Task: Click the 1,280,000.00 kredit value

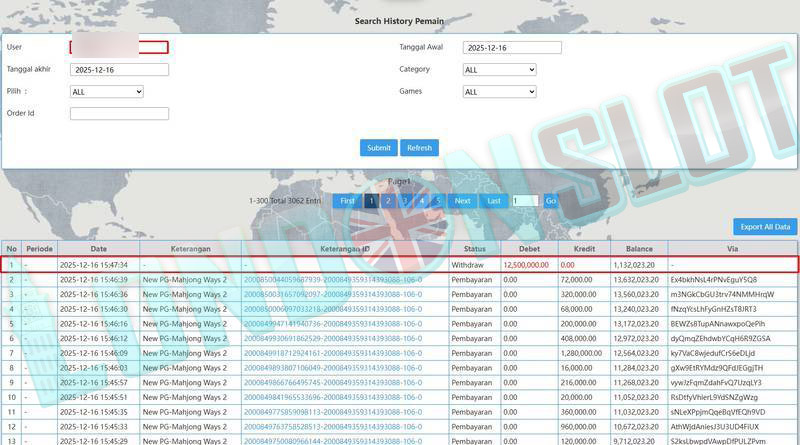Action: 581,353
